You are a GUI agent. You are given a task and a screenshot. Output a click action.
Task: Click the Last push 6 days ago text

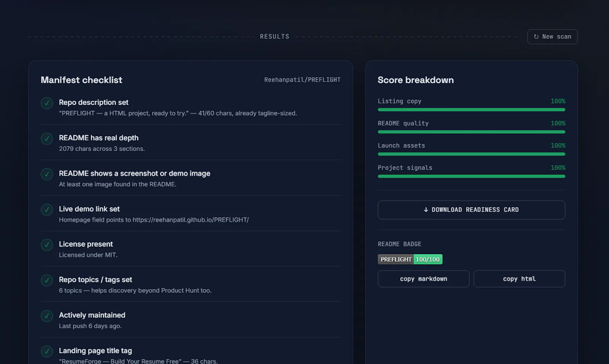(x=90, y=326)
